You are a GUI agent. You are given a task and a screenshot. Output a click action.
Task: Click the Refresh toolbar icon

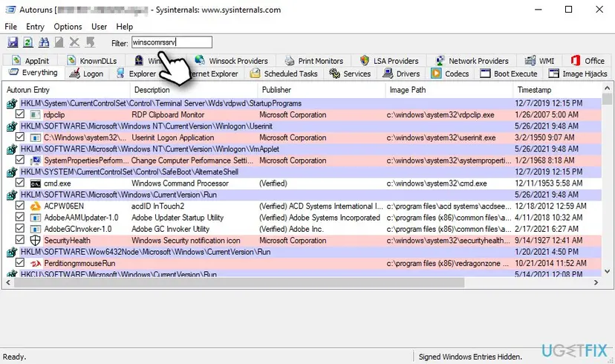coord(27,42)
